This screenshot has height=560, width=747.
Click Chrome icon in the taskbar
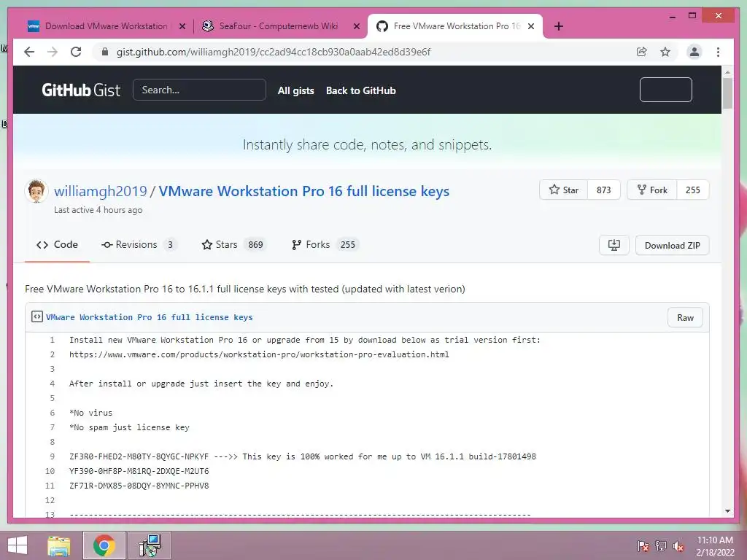point(104,545)
